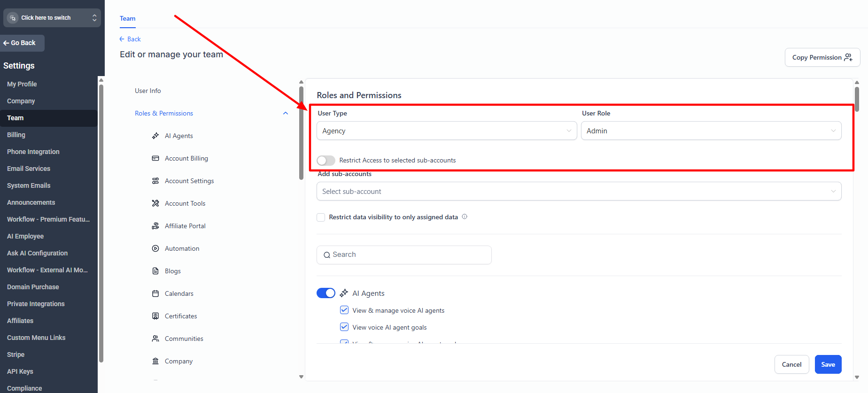868x393 pixels.
Task: Click the Affiliate Portal icon
Action: [x=155, y=226]
